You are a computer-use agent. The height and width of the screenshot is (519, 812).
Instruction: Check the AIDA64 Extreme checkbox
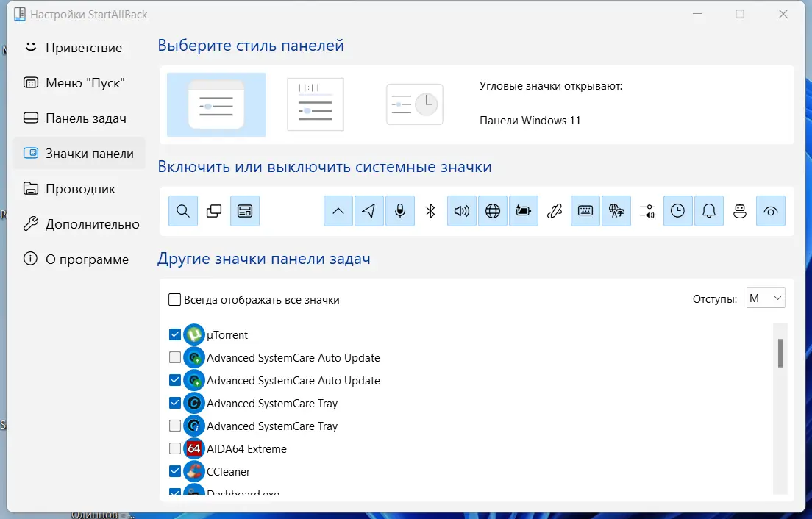pyautogui.click(x=175, y=448)
